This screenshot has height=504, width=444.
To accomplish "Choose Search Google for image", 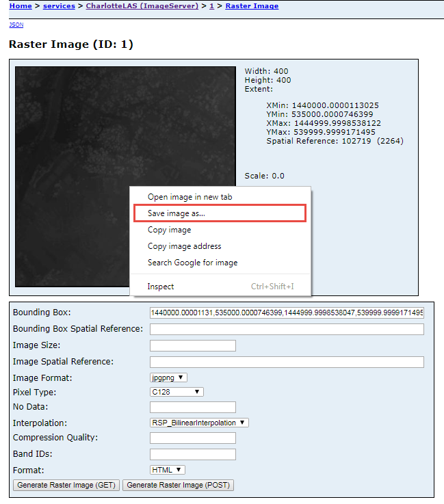I will pyautogui.click(x=220, y=263).
